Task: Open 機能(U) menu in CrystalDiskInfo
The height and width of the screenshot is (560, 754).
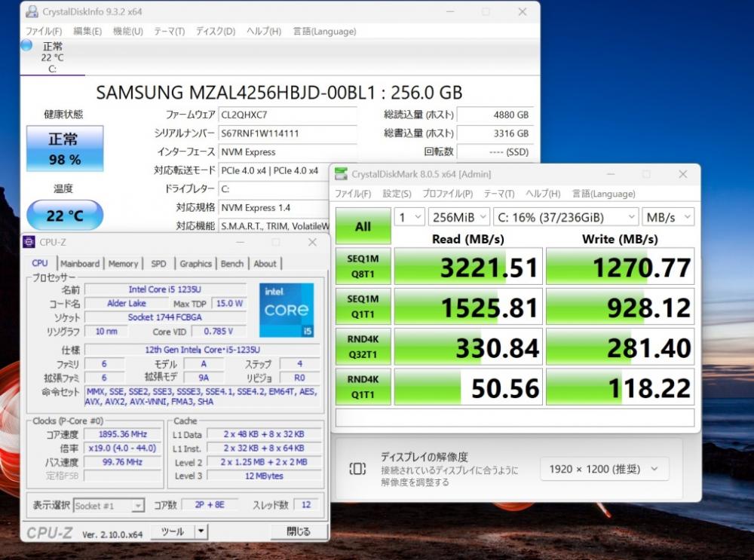Action: tap(128, 31)
